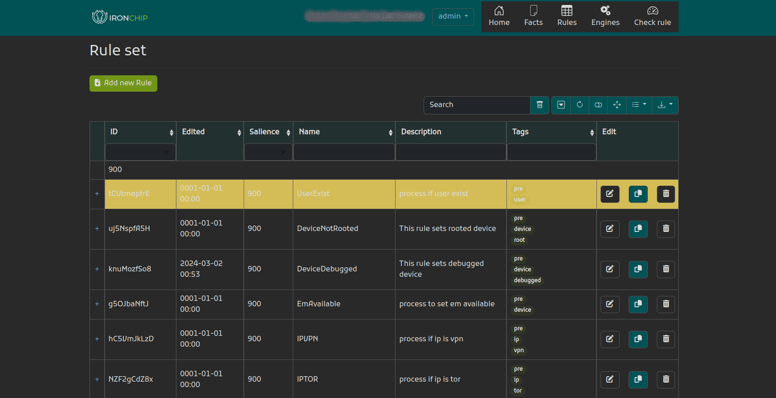Go to Facts section
Screen dimensions: 776x398
pos(534,16)
